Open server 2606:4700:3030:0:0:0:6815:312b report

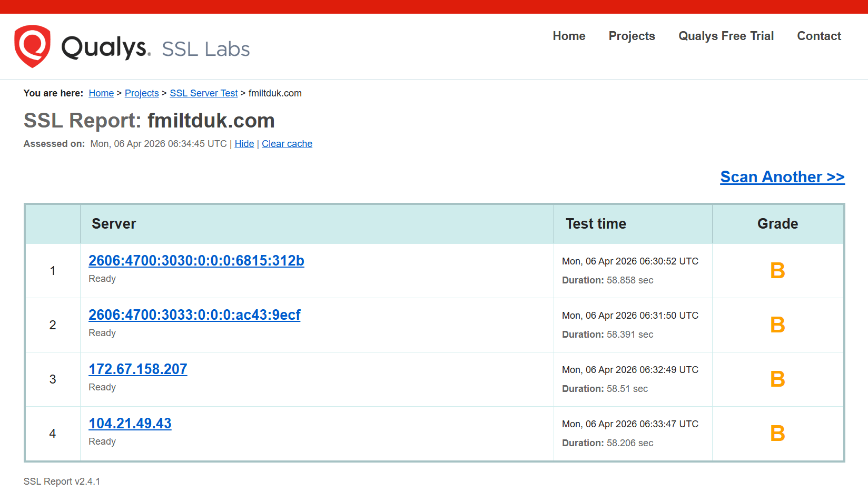[196, 261]
